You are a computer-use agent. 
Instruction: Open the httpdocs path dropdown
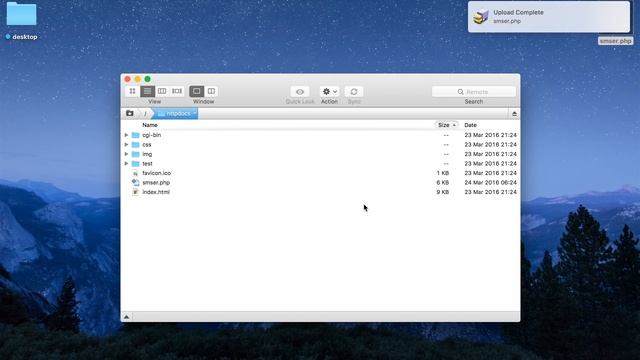[x=176, y=113]
